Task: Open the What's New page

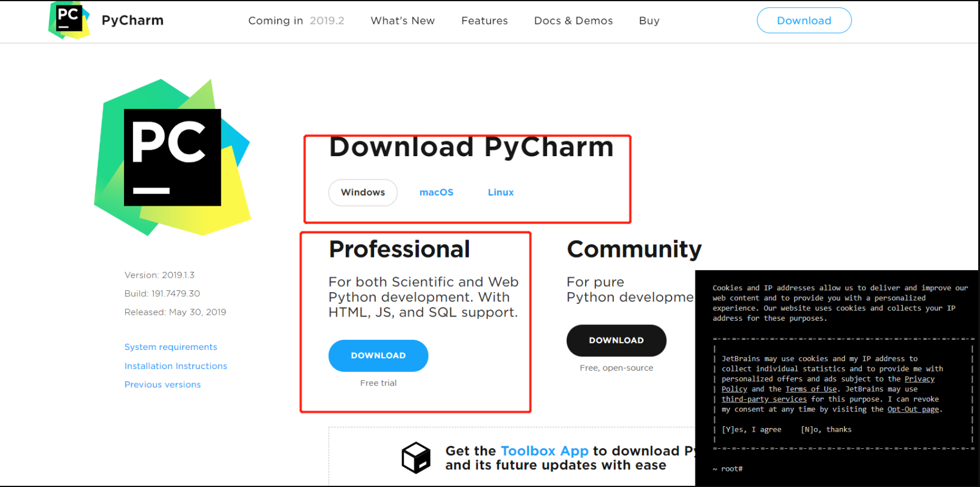Action: 403,21
